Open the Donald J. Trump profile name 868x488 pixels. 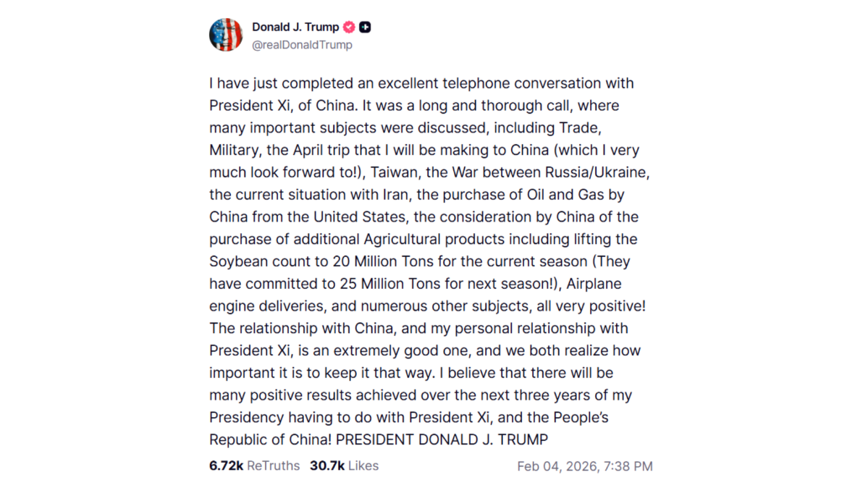(x=295, y=27)
